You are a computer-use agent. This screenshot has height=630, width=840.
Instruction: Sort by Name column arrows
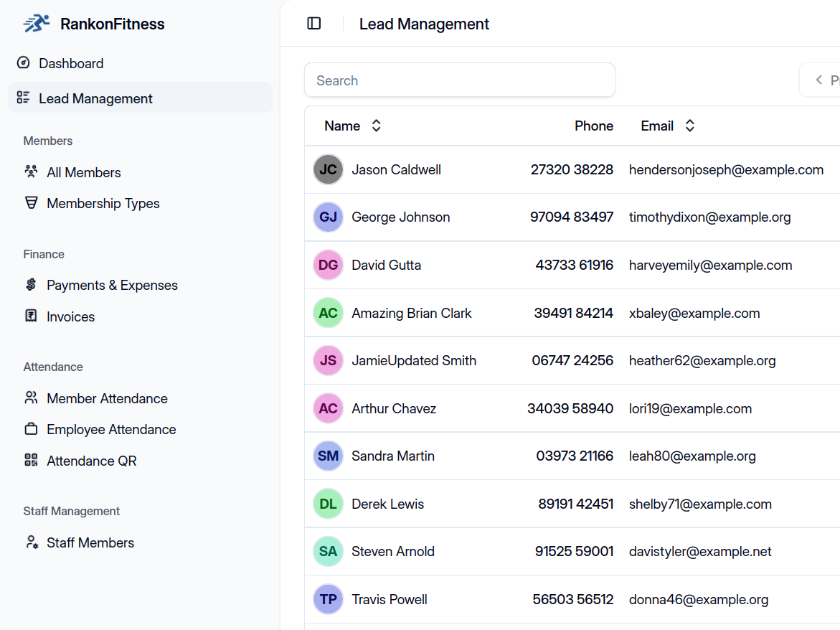pos(376,126)
